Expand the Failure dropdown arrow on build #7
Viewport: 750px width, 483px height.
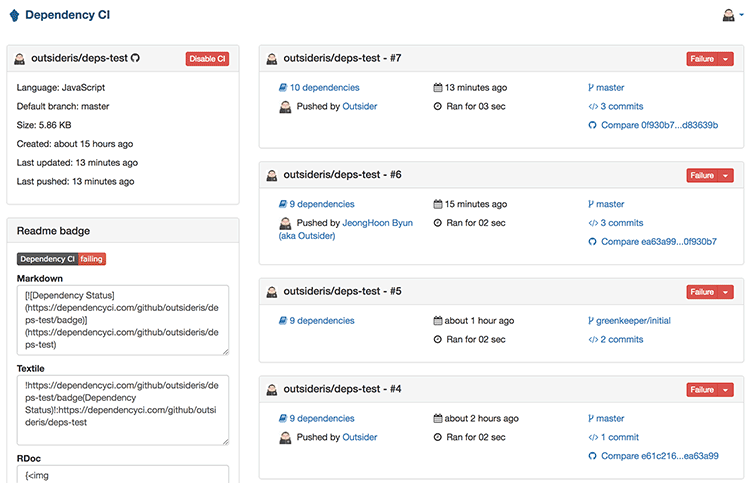coord(726,58)
